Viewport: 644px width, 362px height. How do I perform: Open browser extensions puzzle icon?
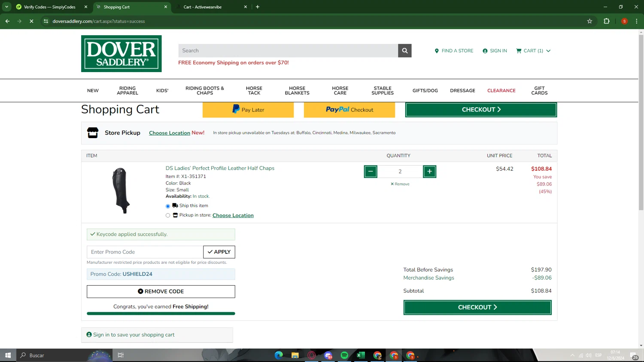(606, 21)
